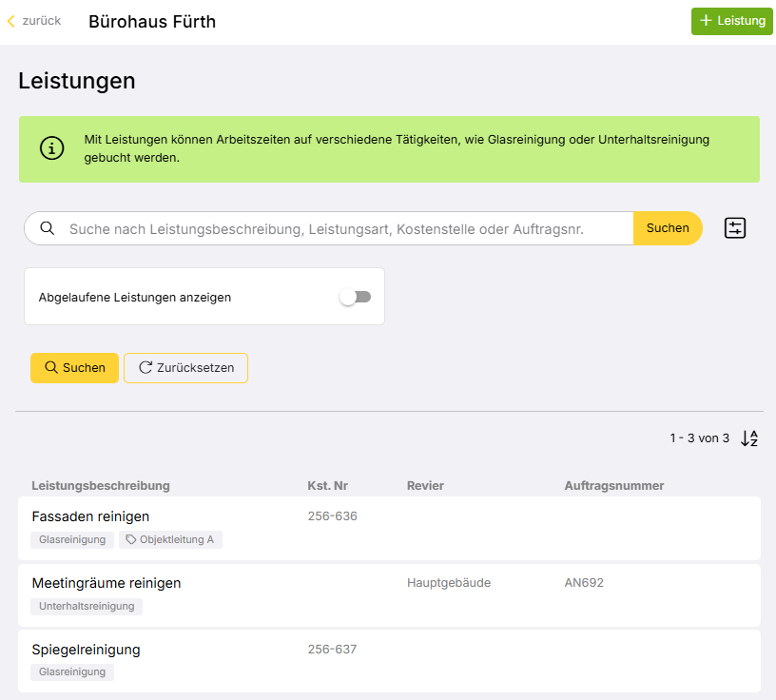776x700 pixels.
Task: Click the A-Z sort order icon
Action: tap(749, 438)
